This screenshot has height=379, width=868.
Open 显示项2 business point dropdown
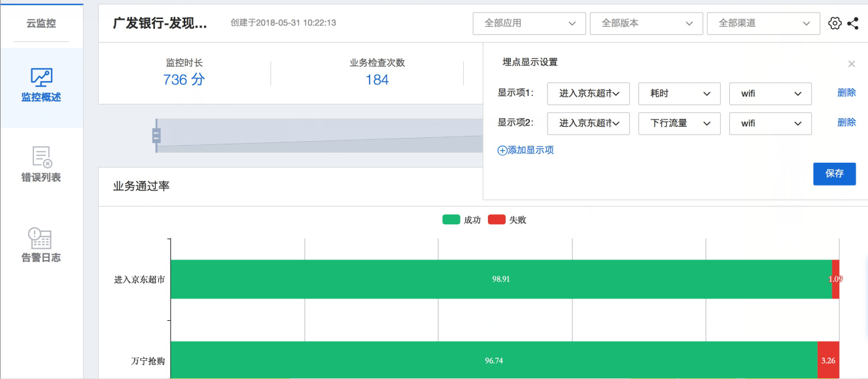tap(588, 124)
